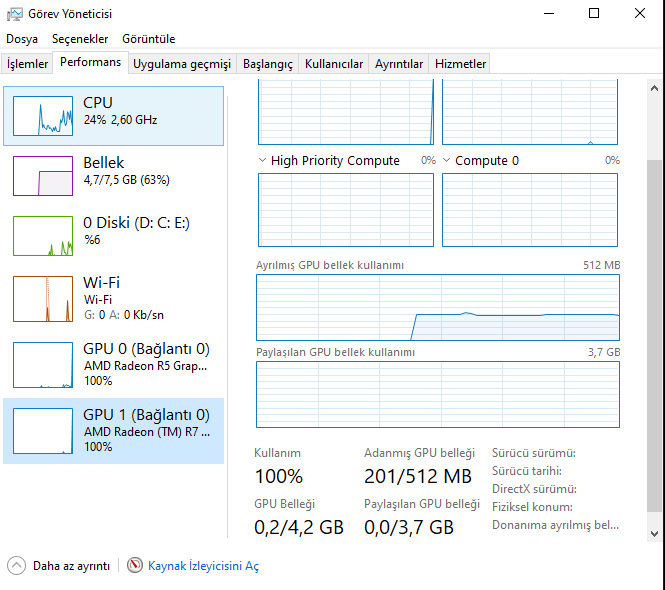Select the Wi-Fi network graph icon
The width and height of the screenshot is (665, 590).
click(x=43, y=298)
